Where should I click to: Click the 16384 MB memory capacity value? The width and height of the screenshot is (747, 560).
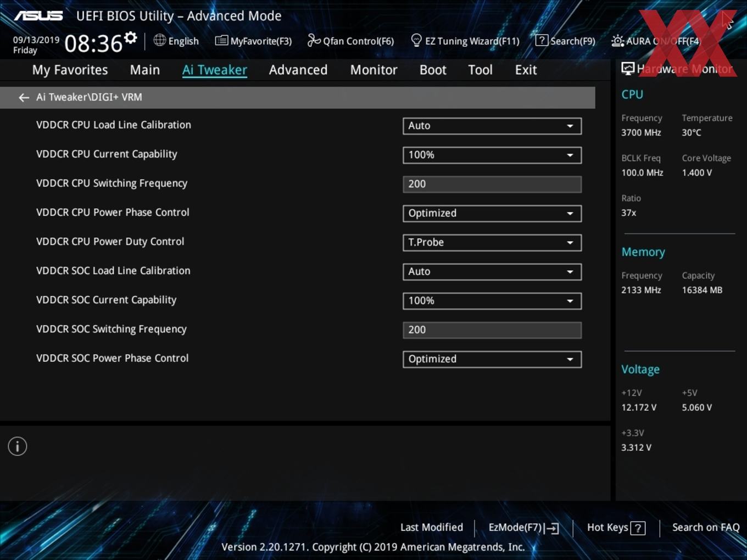tap(702, 290)
